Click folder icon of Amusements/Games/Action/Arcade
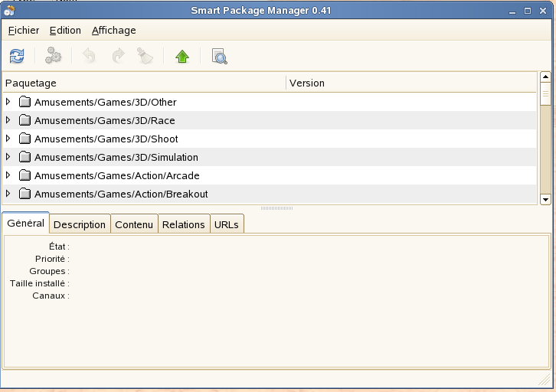Screen dimensions: 556x392 pos(25,175)
